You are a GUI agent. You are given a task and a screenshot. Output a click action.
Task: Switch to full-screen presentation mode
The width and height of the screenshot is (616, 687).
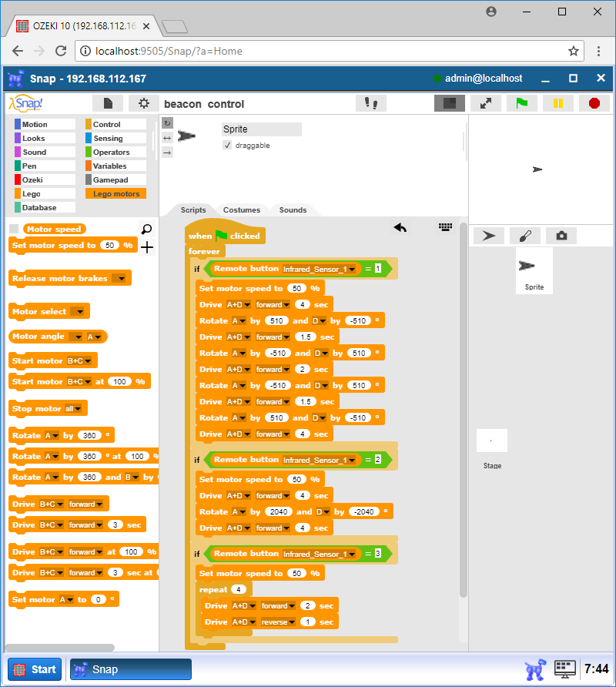485,103
